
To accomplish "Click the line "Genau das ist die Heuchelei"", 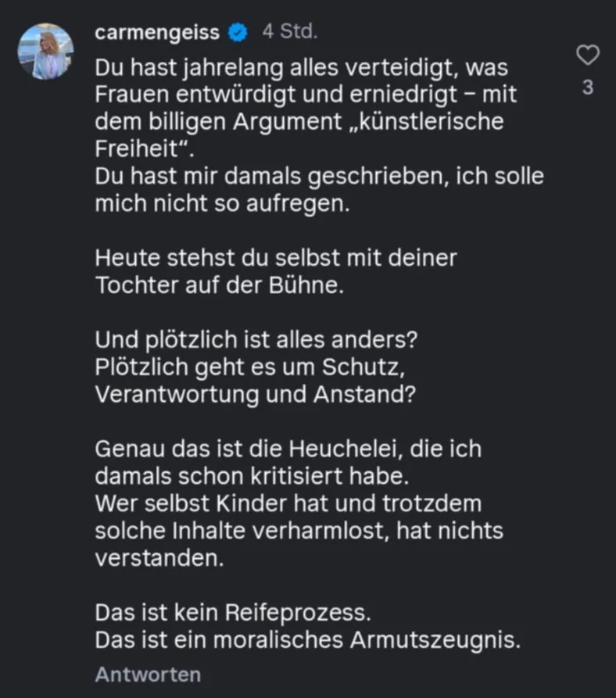I will 288,449.
